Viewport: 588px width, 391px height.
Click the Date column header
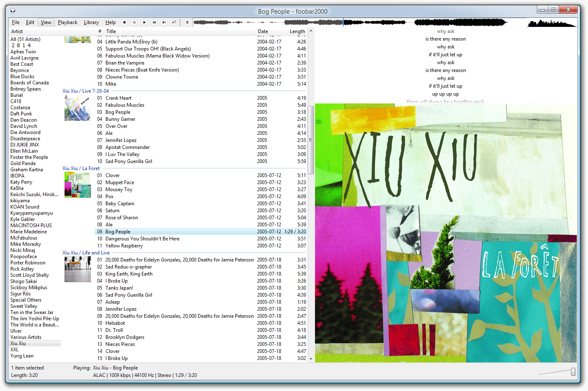tap(263, 31)
